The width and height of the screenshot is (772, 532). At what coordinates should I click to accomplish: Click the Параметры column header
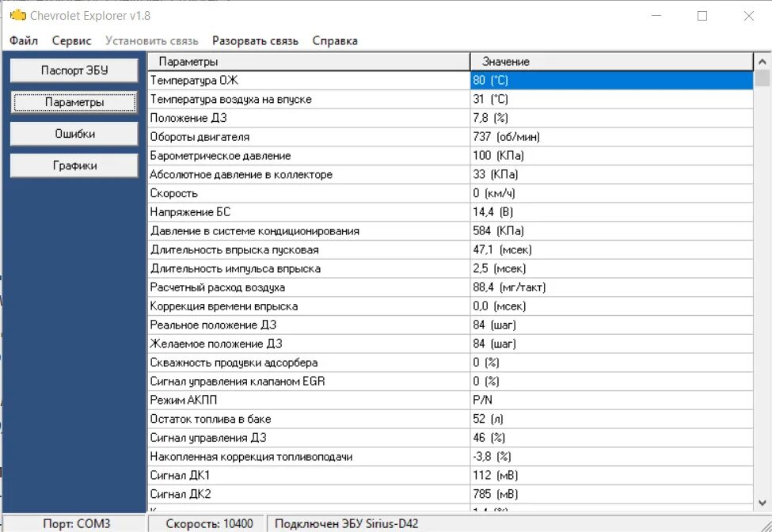(309, 62)
